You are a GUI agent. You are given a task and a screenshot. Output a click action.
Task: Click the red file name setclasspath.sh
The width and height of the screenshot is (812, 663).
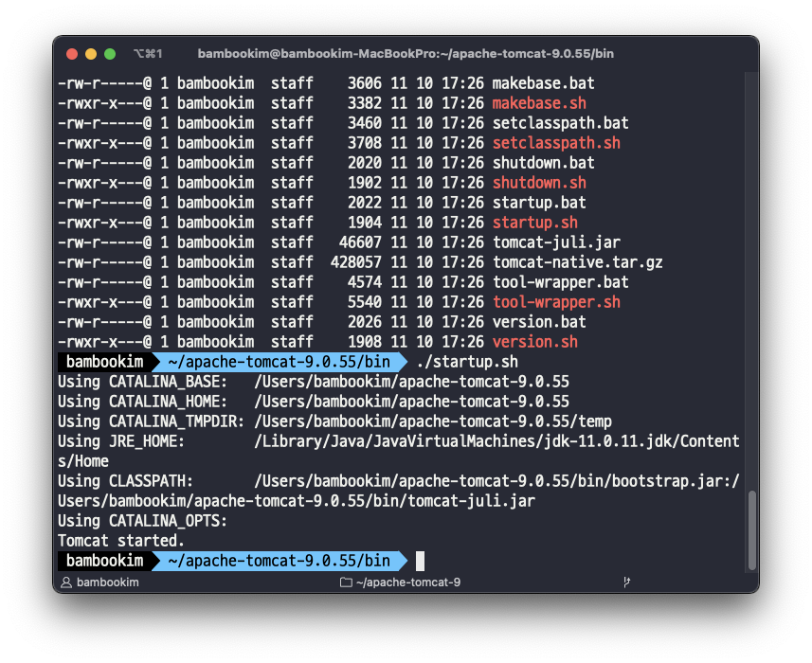pos(556,143)
